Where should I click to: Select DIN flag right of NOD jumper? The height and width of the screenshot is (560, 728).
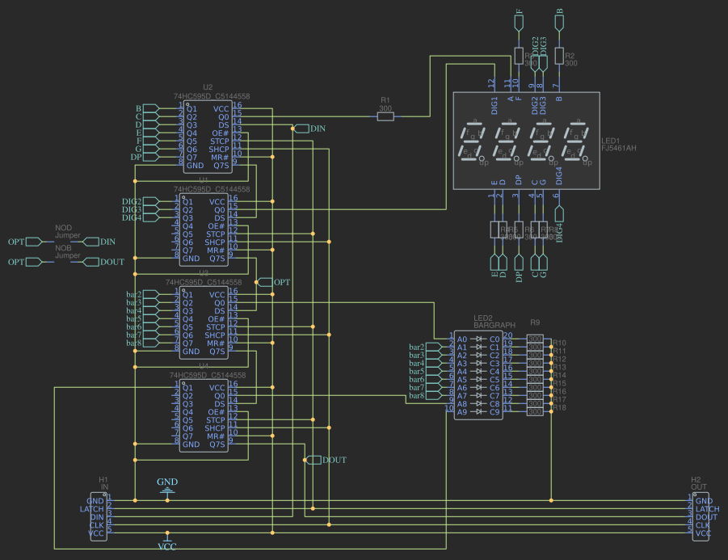[x=99, y=242]
